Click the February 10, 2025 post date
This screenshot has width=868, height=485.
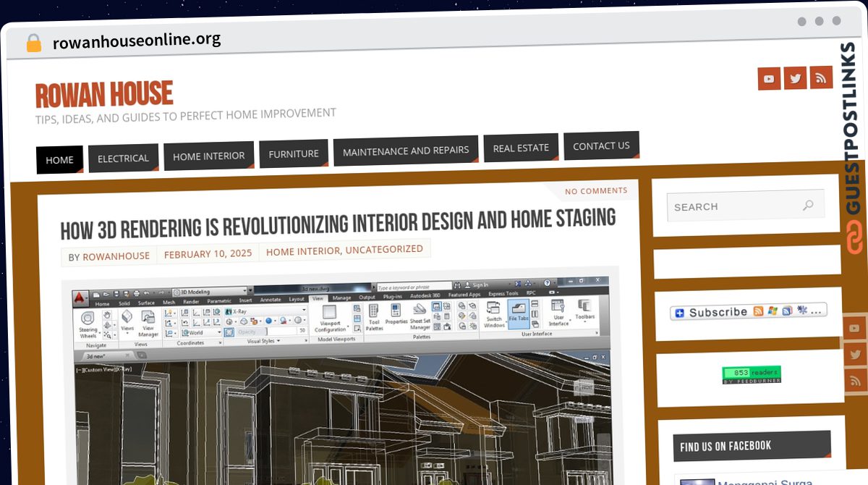(207, 254)
